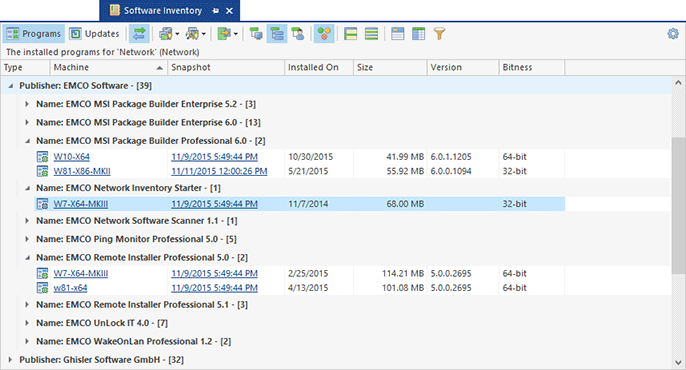This screenshot has width=686, height=370.
Task: Toggle the highlighted tree grouping icon
Action: pyautogui.click(x=277, y=34)
